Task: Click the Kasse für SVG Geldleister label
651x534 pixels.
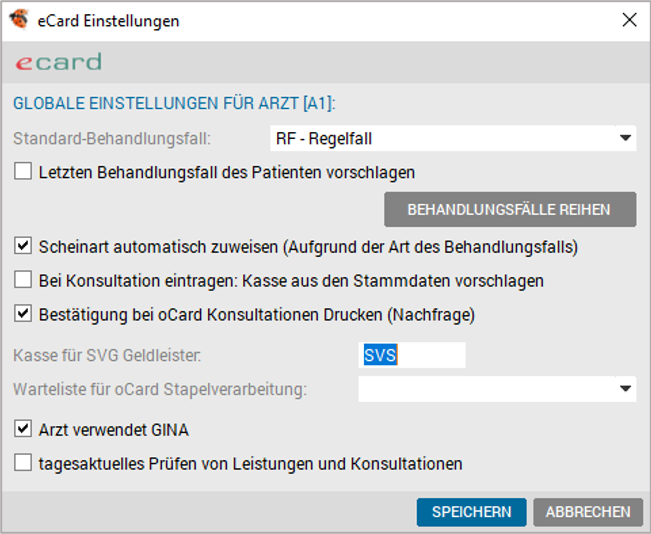Action: click(x=107, y=355)
